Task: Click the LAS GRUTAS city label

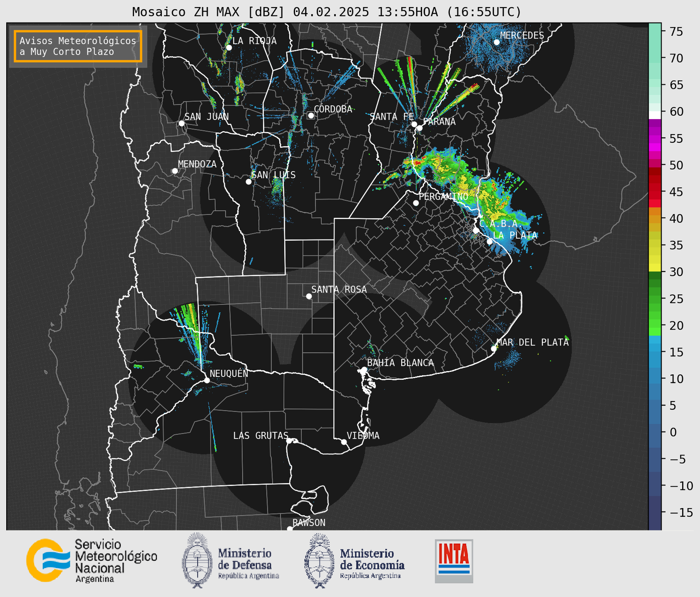Action: 261,436
